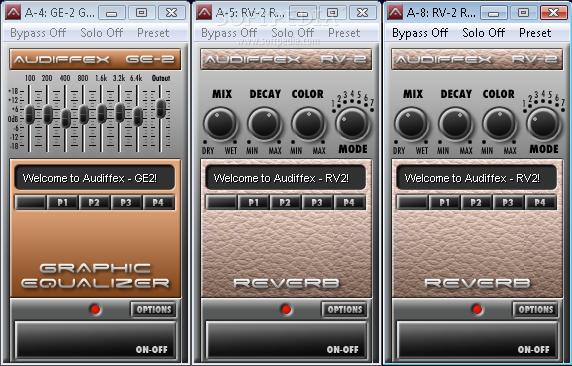Toggle the ON-OFF footswitch on A-5 RV-2
Image resolution: width=572 pixels, height=366 pixels.
(x=287, y=340)
